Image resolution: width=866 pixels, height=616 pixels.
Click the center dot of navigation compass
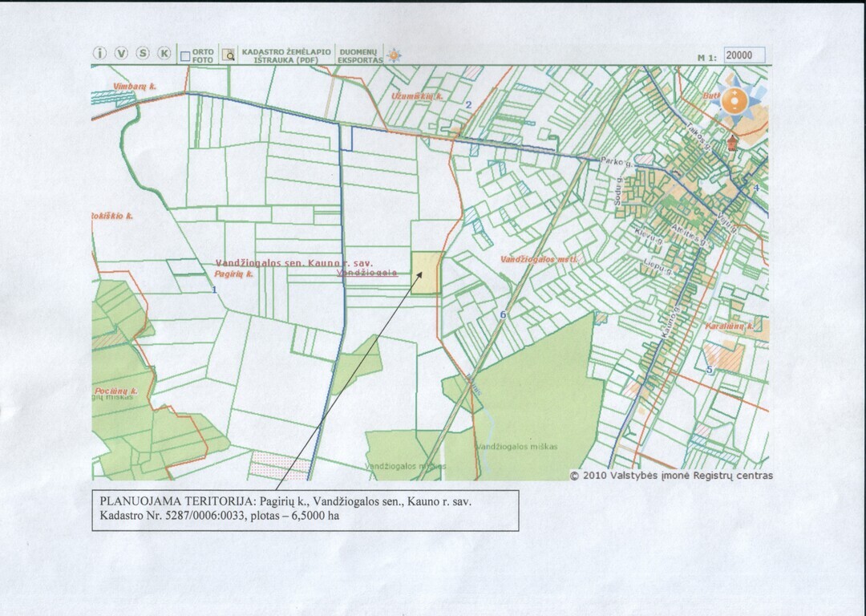(734, 101)
